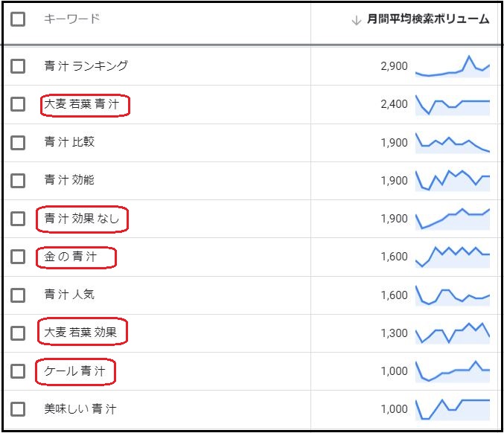Check the box for 青汁 ランキング
The height and width of the screenshot is (433, 504).
(18, 66)
